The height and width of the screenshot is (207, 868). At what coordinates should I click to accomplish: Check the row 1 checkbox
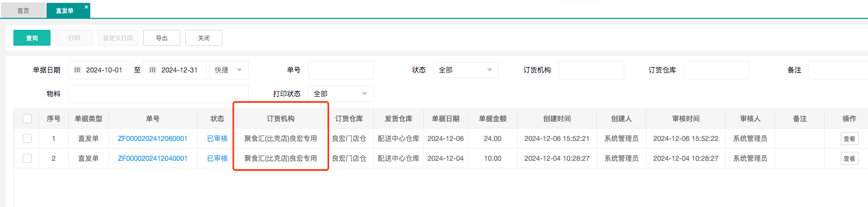[27, 138]
